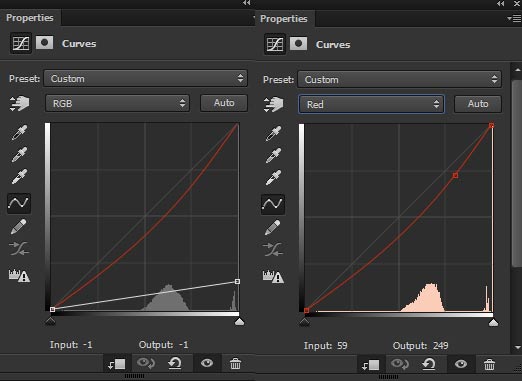Click Auto button in the RGB panel
Viewport: 522px width, 381px height.
[x=224, y=103]
